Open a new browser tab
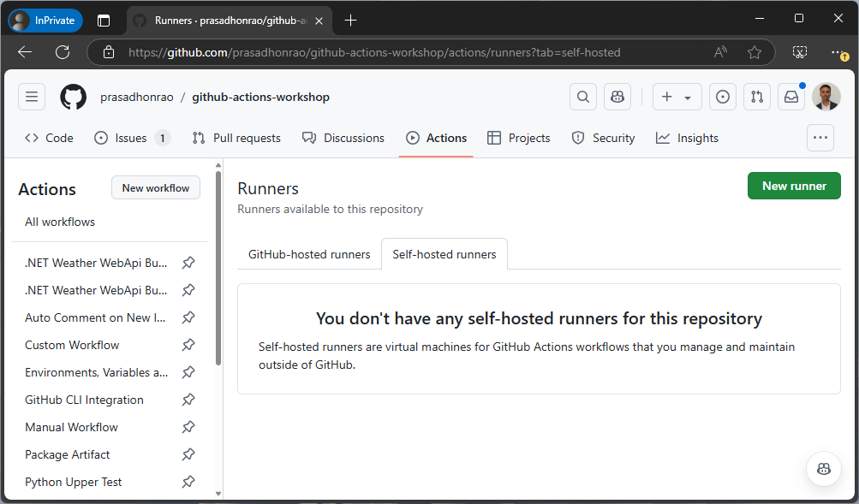This screenshot has width=859, height=504. pyautogui.click(x=350, y=21)
